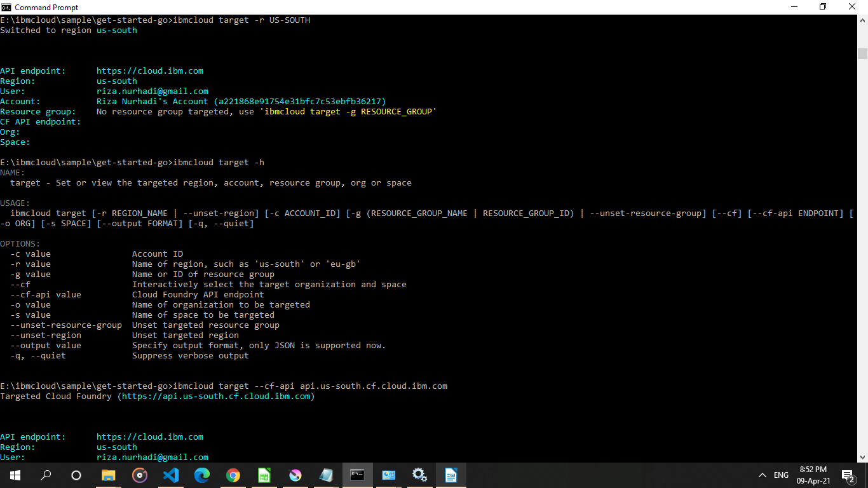Click the vertical scrollbar thumb
The image size is (868, 488).
[x=862, y=53]
